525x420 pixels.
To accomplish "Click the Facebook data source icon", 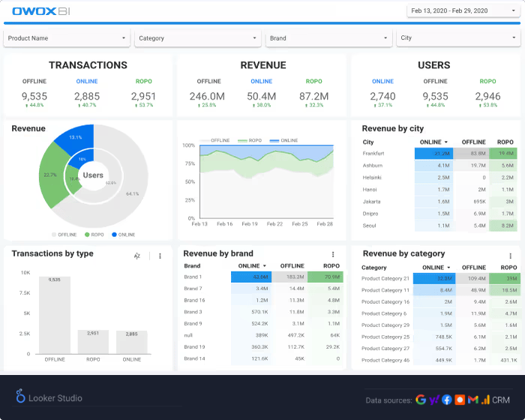I will (447, 400).
